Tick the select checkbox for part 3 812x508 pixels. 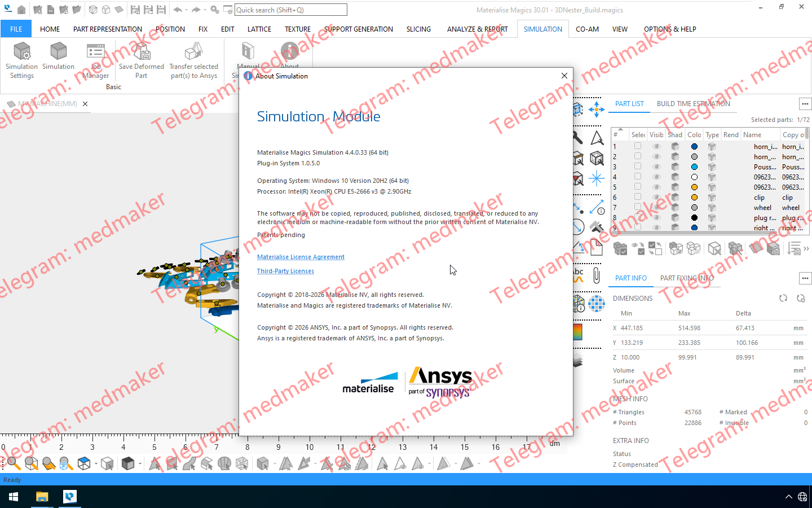(638, 167)
